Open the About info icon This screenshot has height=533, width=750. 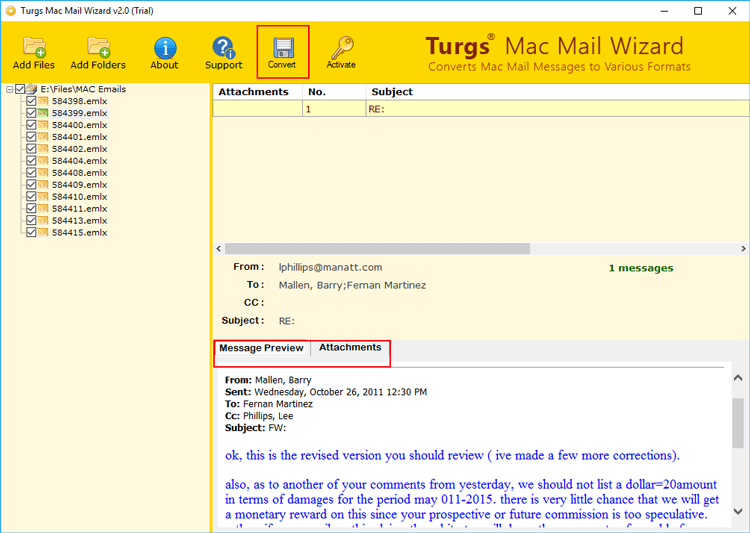[x=165, y=48]
